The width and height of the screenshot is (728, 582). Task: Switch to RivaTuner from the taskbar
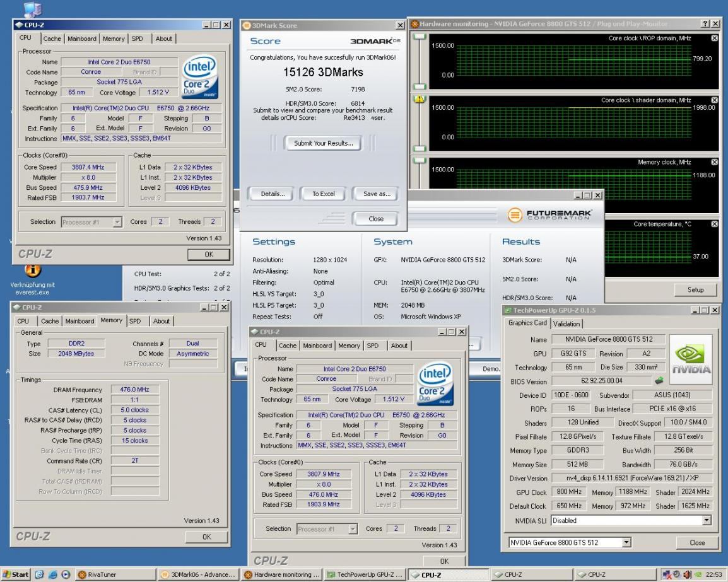(115, 574)
